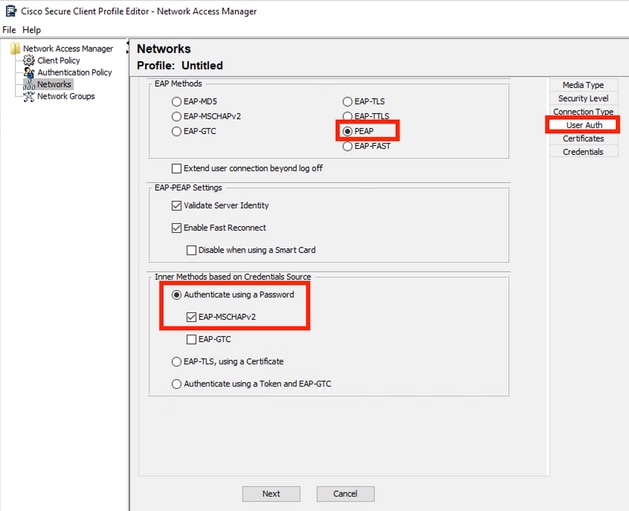Select Authenticate using a Token and EAP-GTC
The height and width of the screenshot is (511, 629).
click(177, 384)
